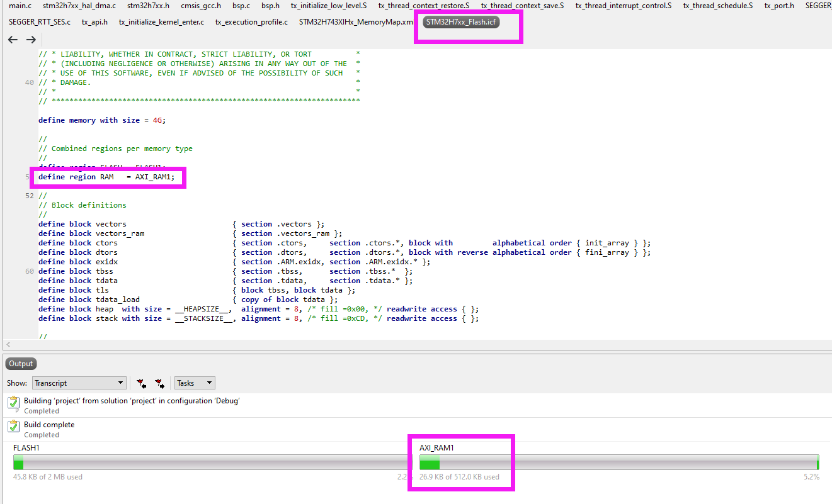Click the Output panel tab
This screenshot has width=832, height=504.
tap(21, 364)
